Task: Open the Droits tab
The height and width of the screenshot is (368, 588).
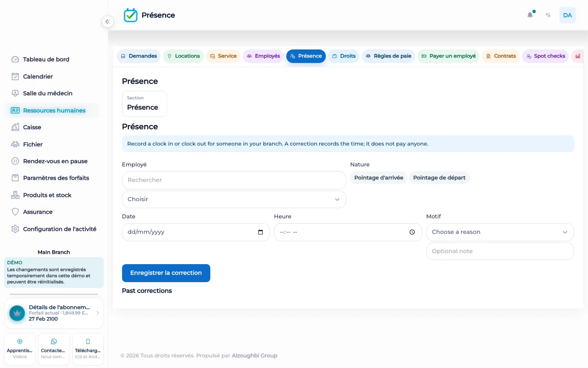Action: (x=344, y=56)
